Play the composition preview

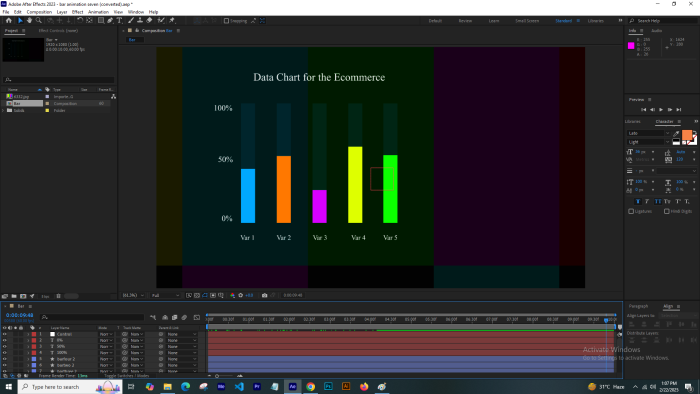[x=661, y=109]
